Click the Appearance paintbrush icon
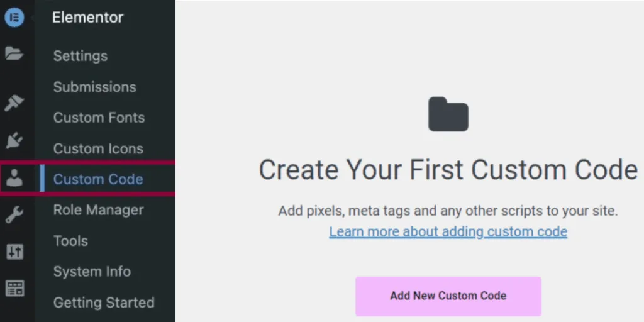Screen dimensions: 644x322 tap(14, 103)
